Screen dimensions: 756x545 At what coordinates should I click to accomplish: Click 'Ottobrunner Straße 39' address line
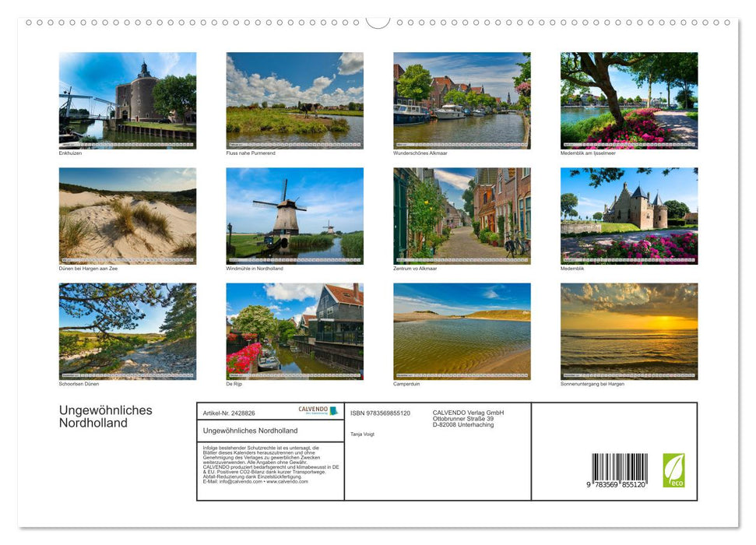[x=462, y=419]
